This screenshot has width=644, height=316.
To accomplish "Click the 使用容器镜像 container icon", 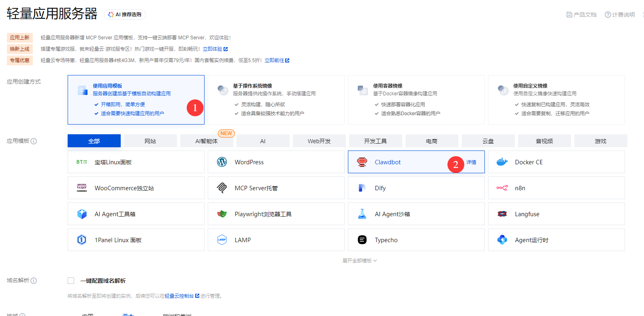I will 363,90.
